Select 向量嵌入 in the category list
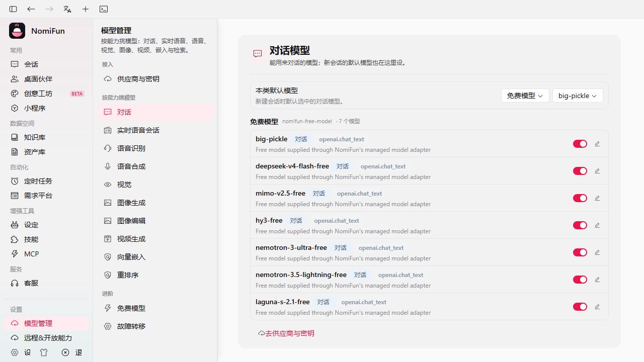Image resolution: width=644 pixels, height=362 pixels. click(156, 257)
